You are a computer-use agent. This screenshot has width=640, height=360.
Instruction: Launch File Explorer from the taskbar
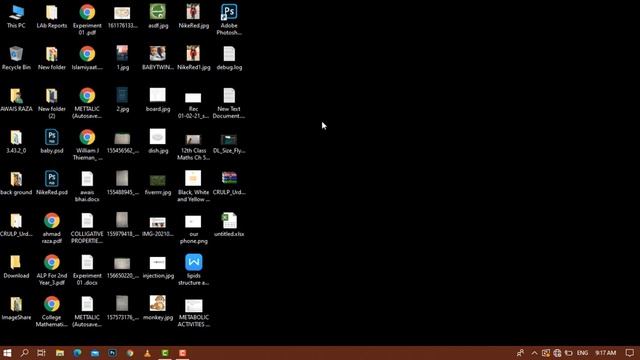[x=60, y=353]
